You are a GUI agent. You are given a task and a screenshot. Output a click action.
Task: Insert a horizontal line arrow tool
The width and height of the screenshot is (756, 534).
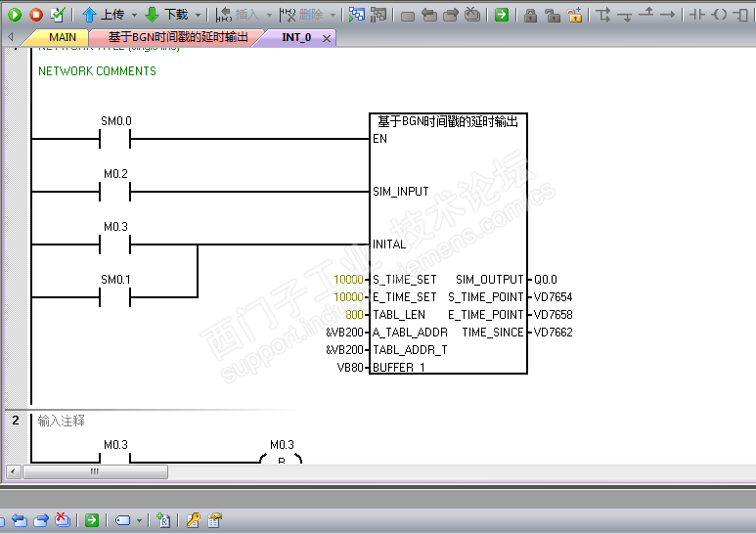[667, 15]
